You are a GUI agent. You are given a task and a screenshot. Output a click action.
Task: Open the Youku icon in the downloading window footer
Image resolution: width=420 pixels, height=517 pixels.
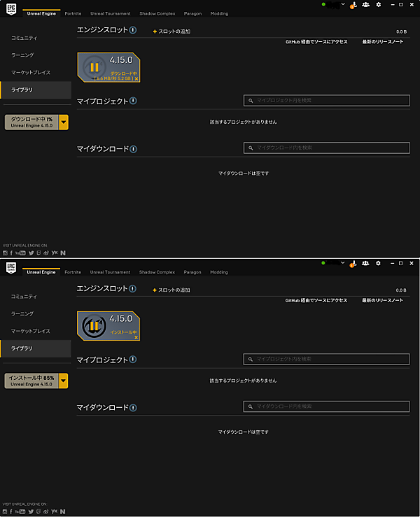coord(55,253)
